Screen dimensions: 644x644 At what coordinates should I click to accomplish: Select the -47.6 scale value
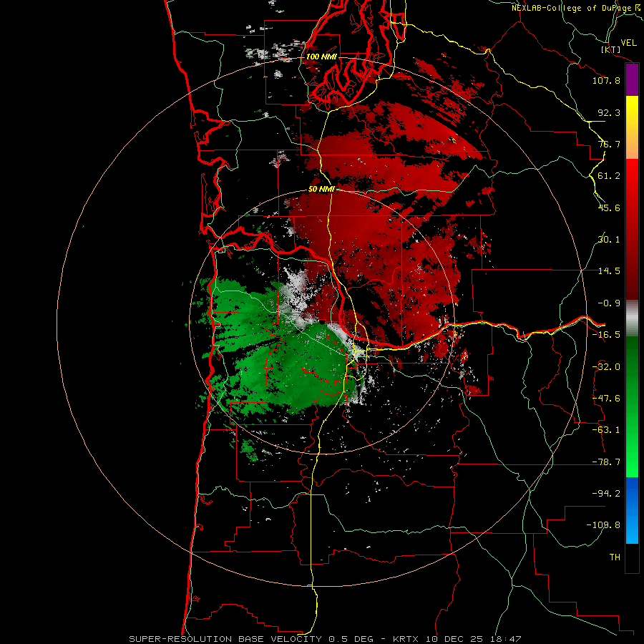[x=606, y=399]
